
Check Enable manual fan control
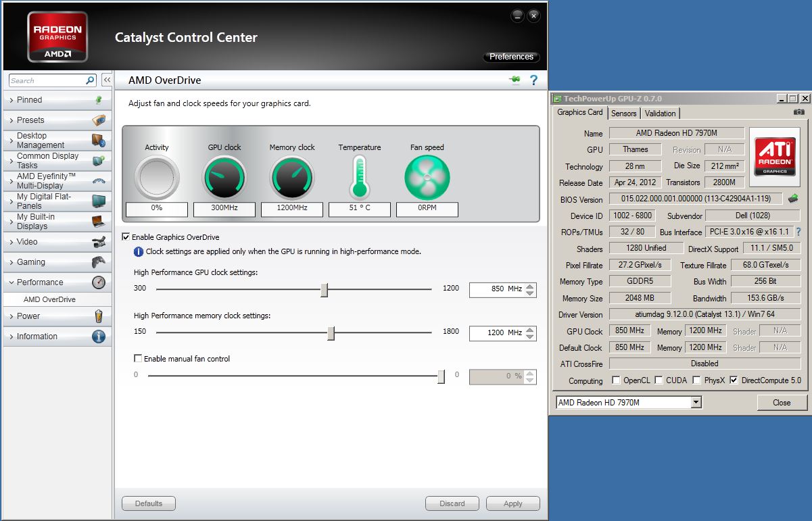[x=138, y=359]
